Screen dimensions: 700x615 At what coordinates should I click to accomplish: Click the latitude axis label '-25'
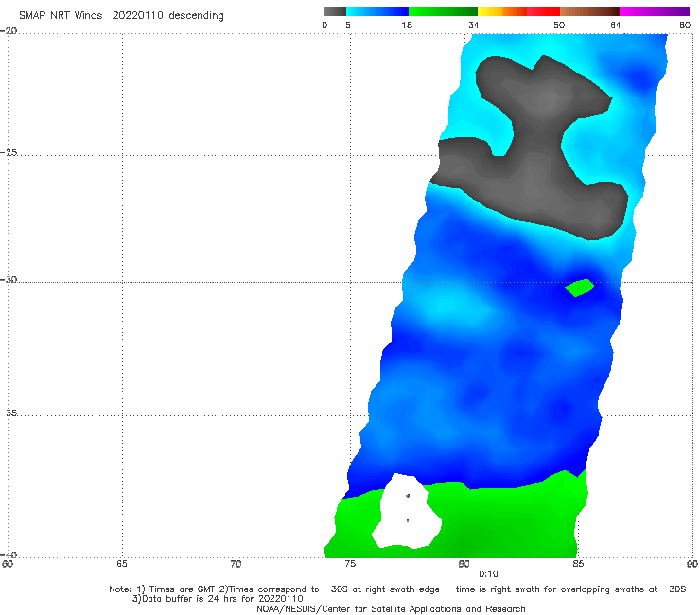point(9,152)
